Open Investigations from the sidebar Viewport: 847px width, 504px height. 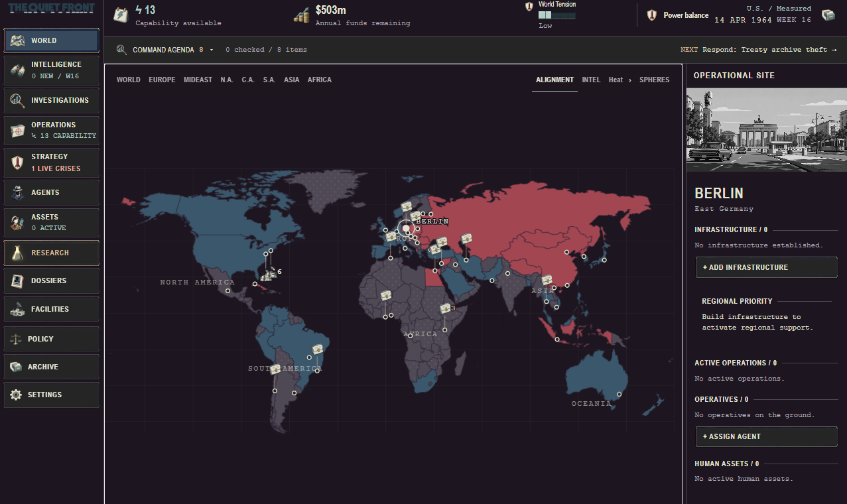[x=52, y=100]
